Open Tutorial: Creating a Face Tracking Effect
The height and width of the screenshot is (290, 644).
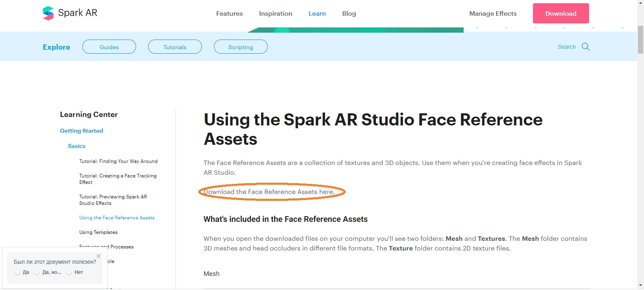pos(118,179)
